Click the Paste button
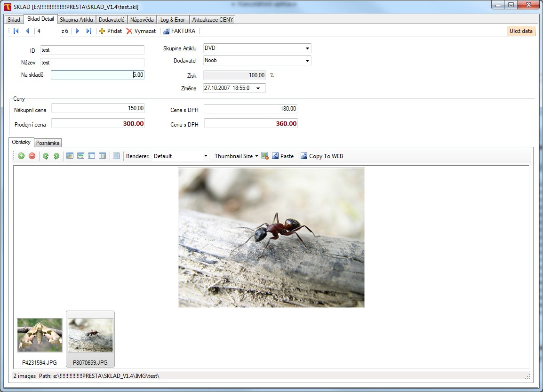The width and height of the screenshot is (543, 392). 283,156
